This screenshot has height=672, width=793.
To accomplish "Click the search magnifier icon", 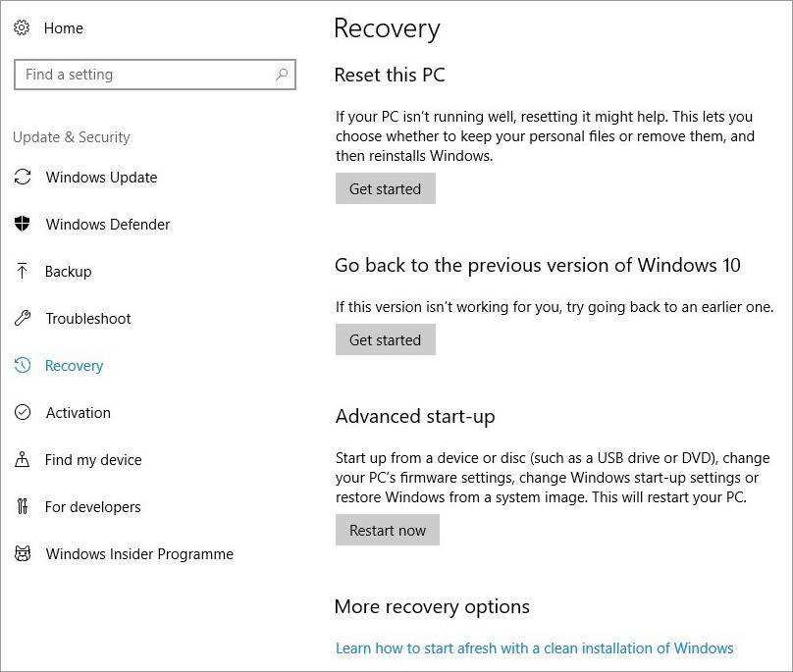I will pos(282,75).
